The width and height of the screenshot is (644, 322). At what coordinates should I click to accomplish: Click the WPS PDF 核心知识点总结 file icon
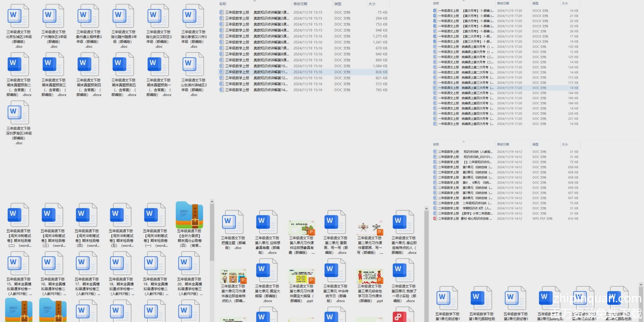(435, 219)
